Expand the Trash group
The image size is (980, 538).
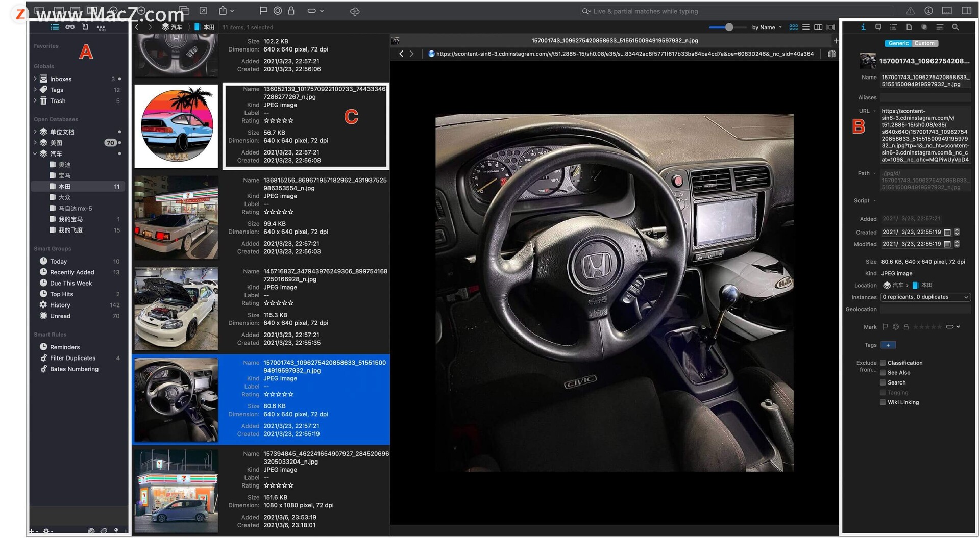click(x=35, y=101)
